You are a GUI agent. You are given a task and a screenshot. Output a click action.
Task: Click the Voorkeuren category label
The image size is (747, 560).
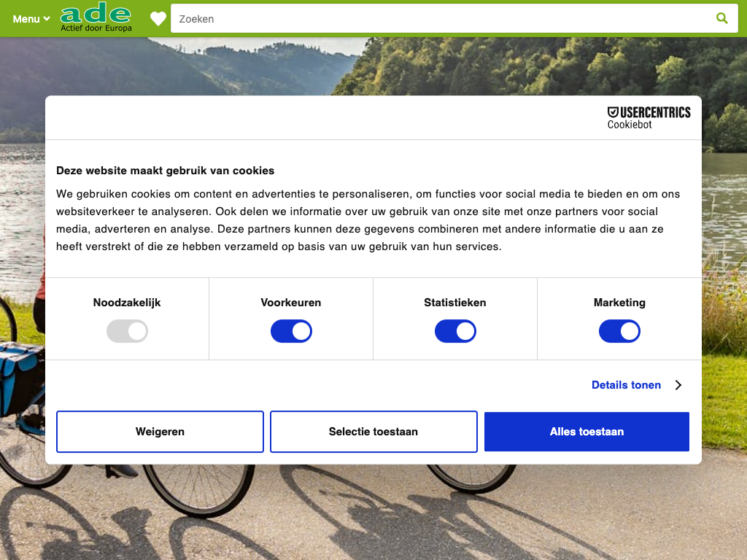[291, 303]
